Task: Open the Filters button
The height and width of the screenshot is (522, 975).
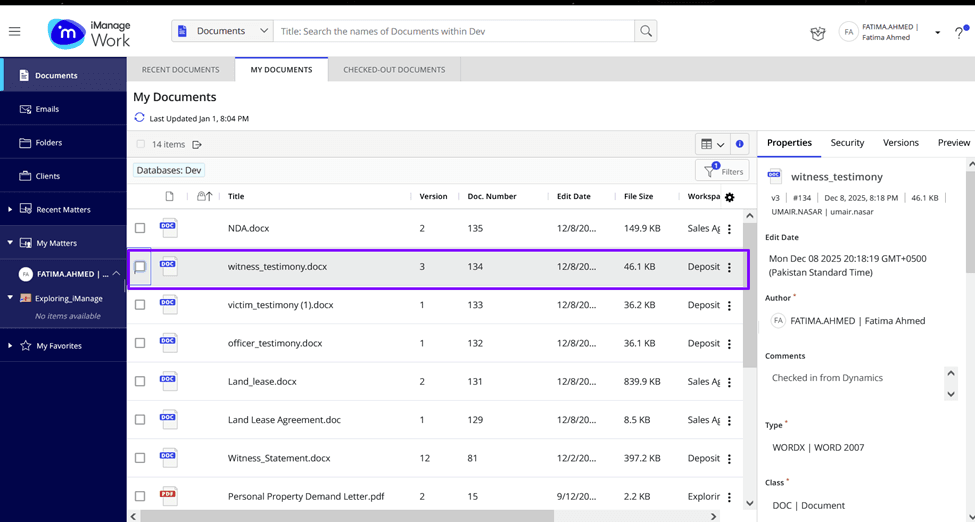Action: (722, 171)
